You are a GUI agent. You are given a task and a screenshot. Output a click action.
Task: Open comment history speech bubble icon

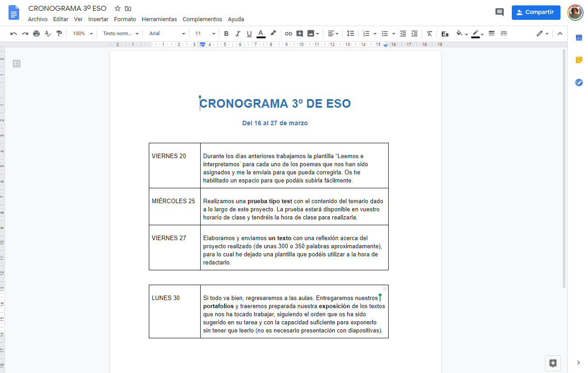coord(499,12)
